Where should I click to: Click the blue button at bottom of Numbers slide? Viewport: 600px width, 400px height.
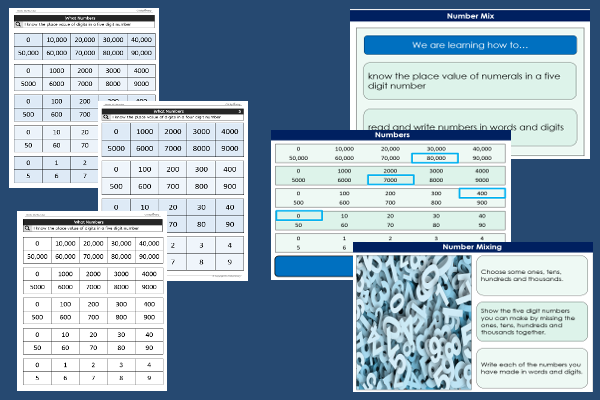(314, 266)
